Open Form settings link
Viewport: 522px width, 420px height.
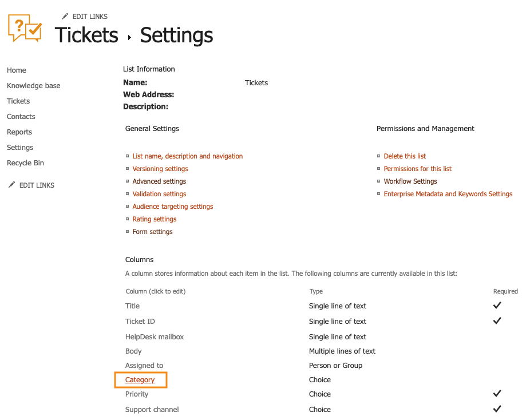coord(152,232)
